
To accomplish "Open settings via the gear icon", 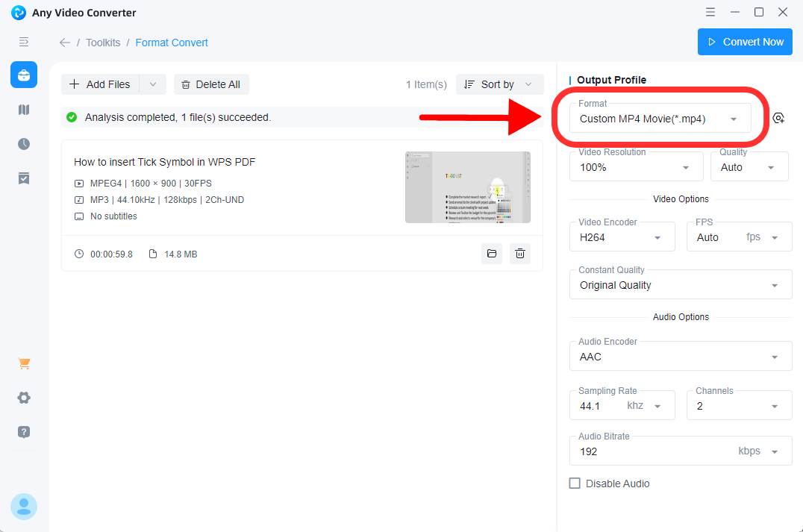I will 24,398.
